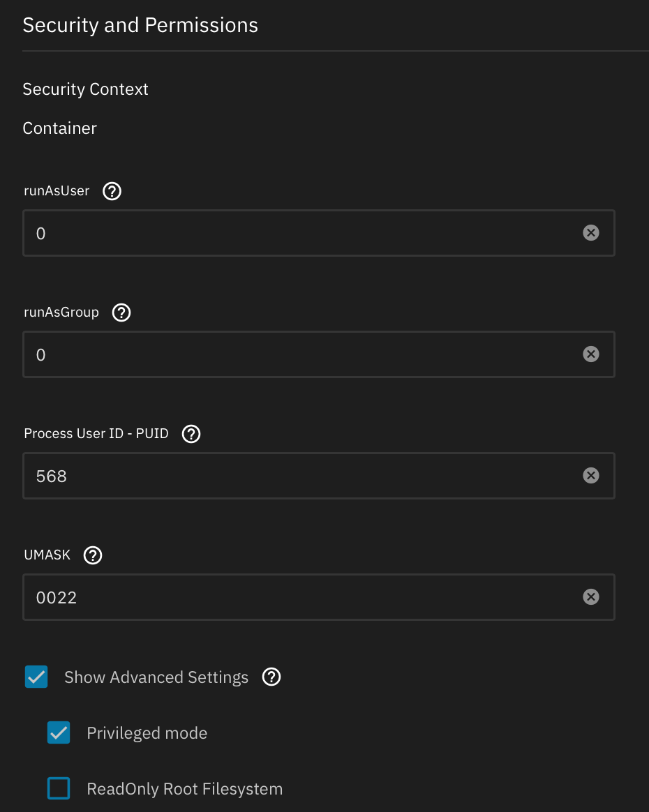Image resolution: width=649 pixels, height=812 pixels.
Task: Show help for UMASK field
Action: tap(93, 555)
